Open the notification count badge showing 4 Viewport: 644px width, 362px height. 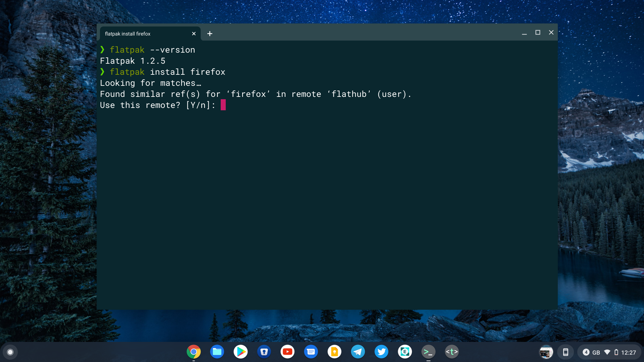coord(586,352)
